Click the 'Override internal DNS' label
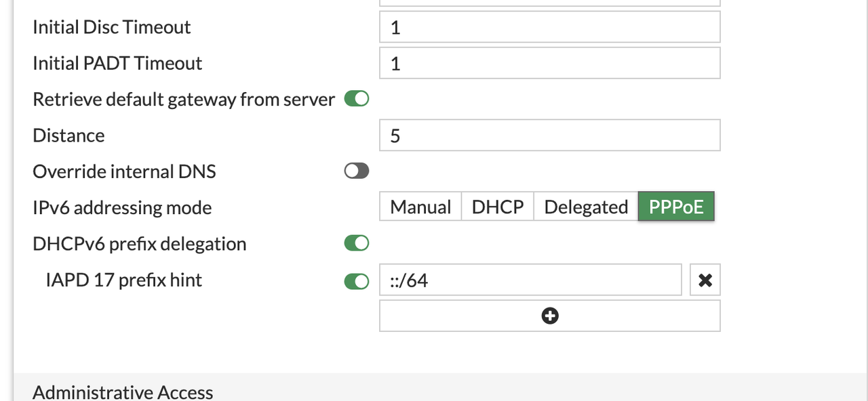Image resolution: width=868 pixels, height=401 pixels. pyautogui.click(x=124, y=172)
